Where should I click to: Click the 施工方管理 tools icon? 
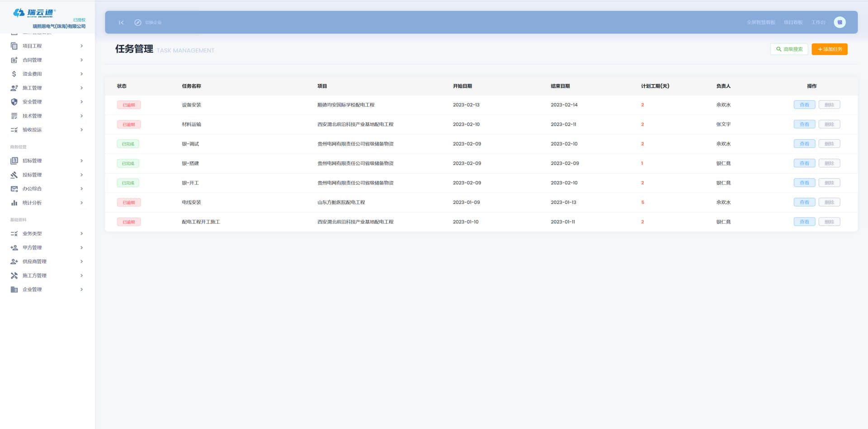14,275
